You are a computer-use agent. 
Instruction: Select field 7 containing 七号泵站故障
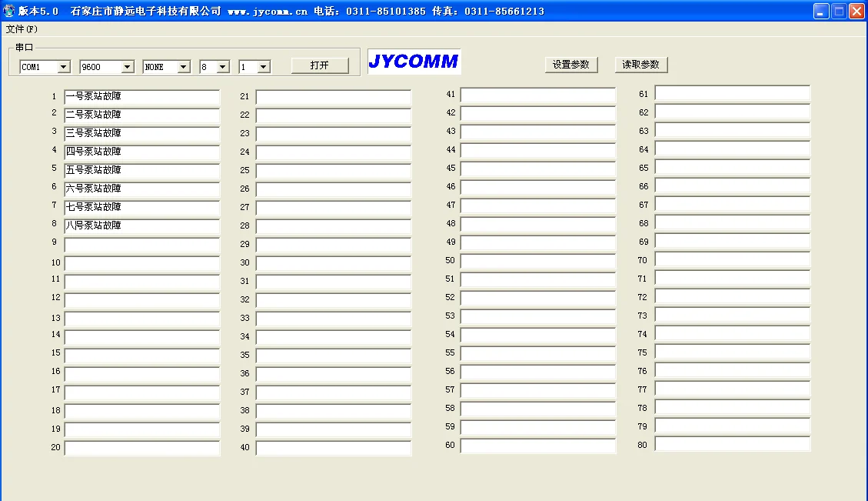tap(141, 208)
